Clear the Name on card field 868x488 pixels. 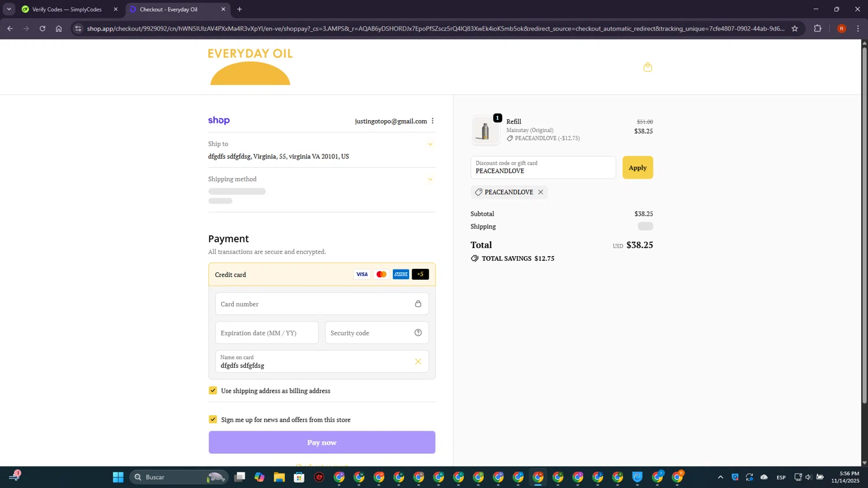pos(418,361)
